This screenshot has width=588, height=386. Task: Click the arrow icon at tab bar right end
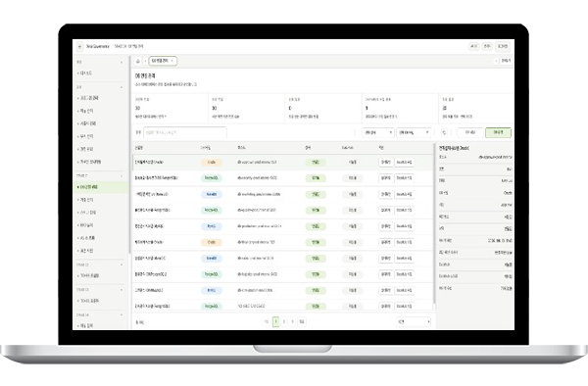(496, 61)
